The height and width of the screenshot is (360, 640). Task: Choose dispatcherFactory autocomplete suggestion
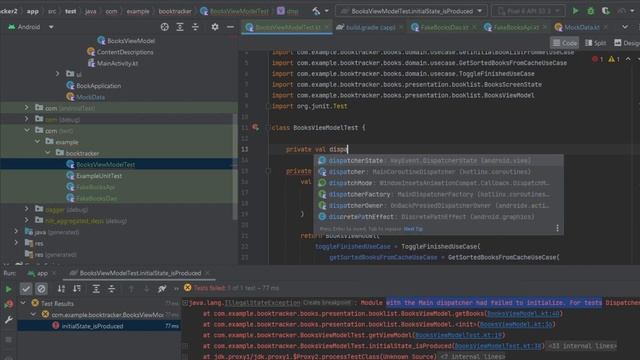click(x=439, y=194)
